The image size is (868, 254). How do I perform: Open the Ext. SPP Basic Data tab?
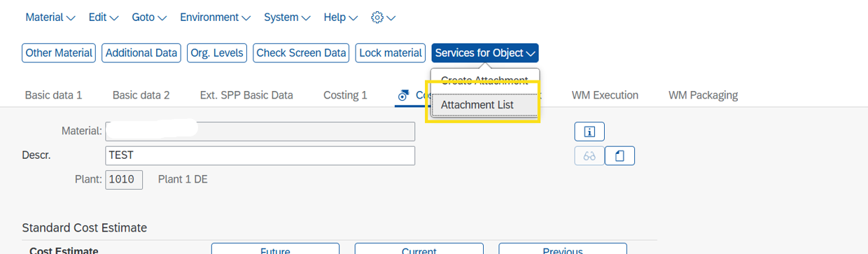click(246, 95)
